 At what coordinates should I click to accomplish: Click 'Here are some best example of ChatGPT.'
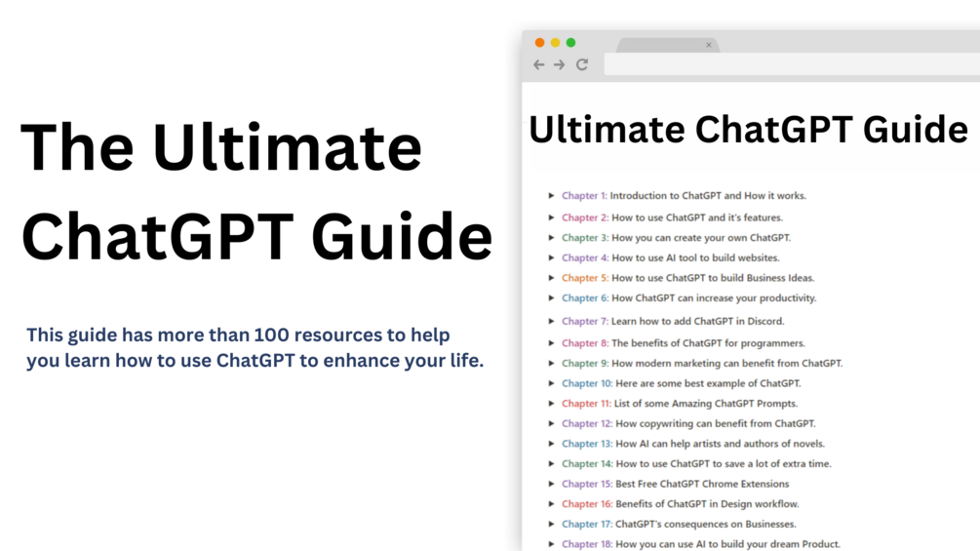708,383
